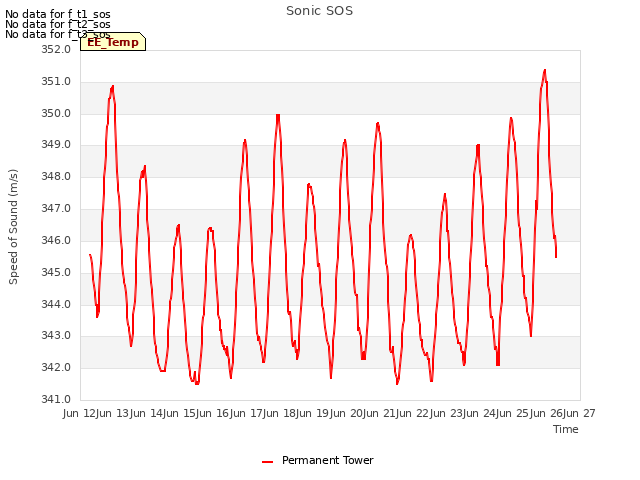
Task: Click the 343.0 y-axis tick label
Action: [x=56, y=336]
